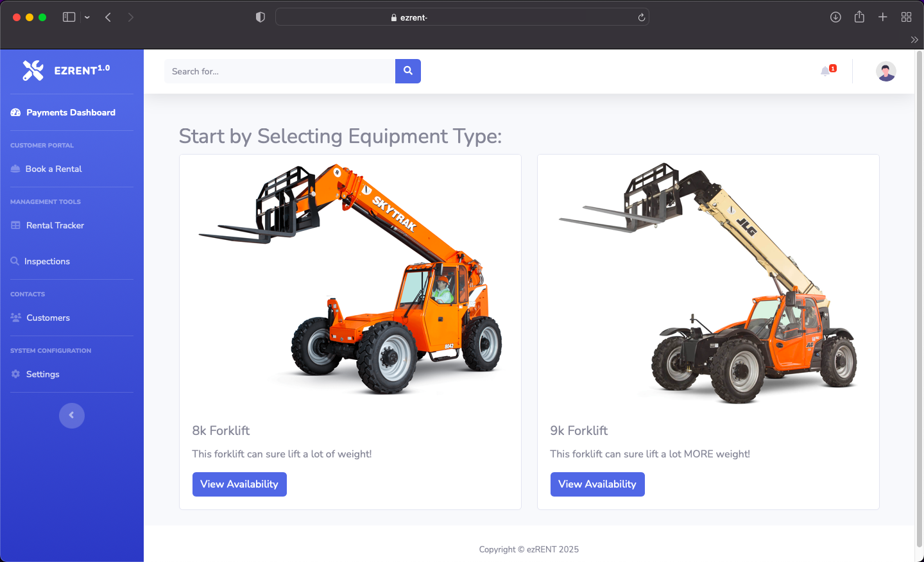924x562 pixels.
Task: Click the CONTACTS section label
Action: tap(28, 294)
